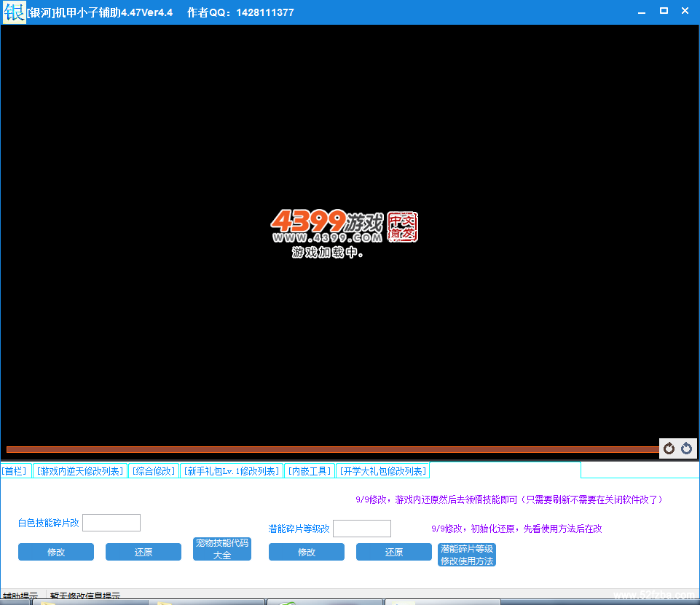Click the 4399游戏 logo in the game area
This screenshot has height=605, width=700.
[x=344, y=226]
